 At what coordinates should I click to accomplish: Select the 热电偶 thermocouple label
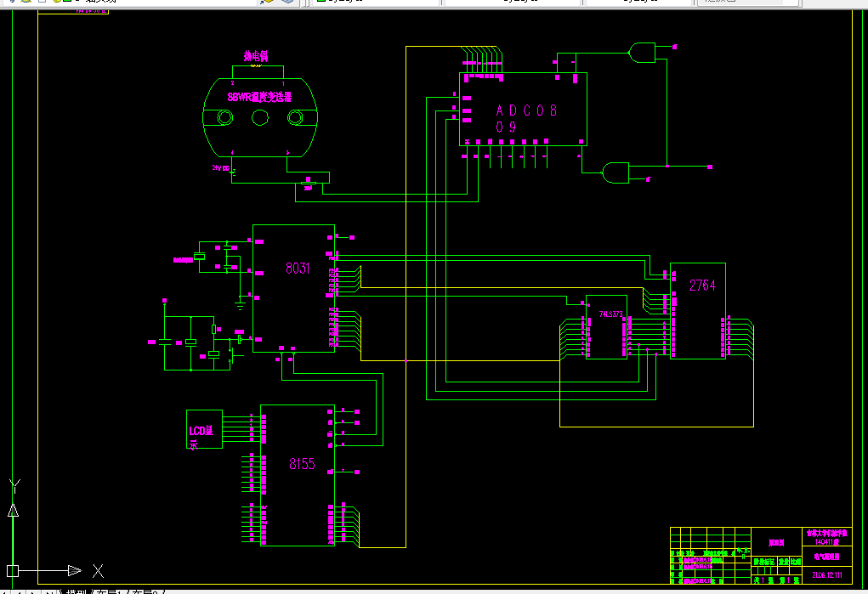[256, 56]
